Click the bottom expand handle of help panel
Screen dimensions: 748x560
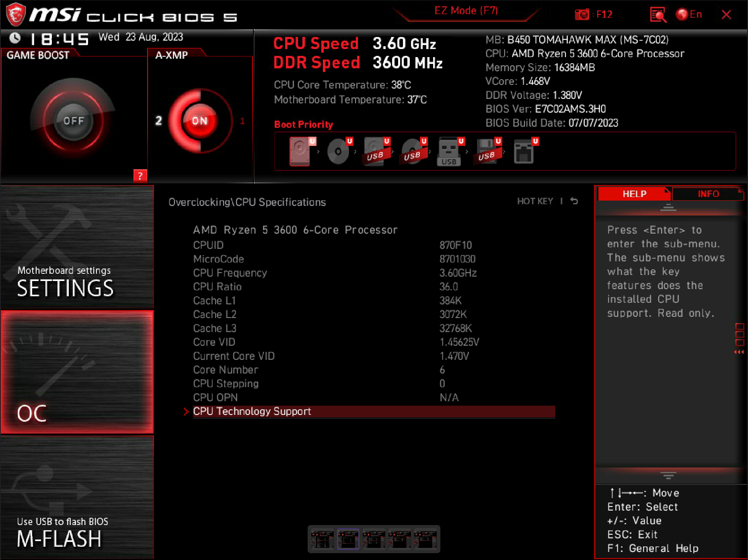[x=668, y=476]
